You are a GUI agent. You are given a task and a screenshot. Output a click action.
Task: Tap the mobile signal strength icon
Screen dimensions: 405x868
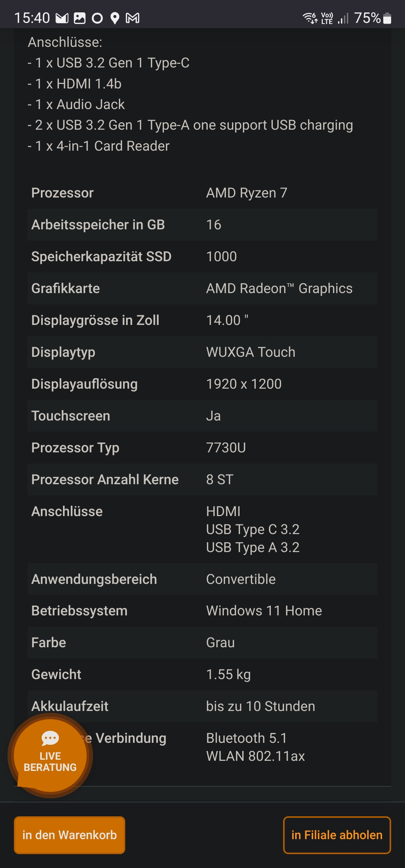coord(343,18)
